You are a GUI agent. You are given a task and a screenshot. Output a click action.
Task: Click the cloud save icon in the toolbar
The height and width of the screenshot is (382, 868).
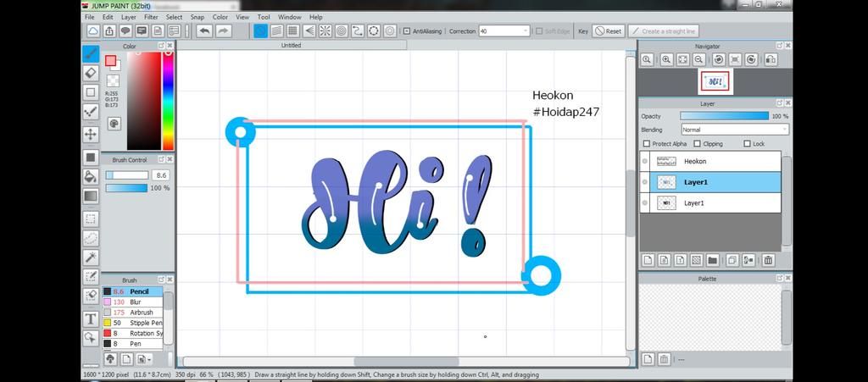coord(93,31)
